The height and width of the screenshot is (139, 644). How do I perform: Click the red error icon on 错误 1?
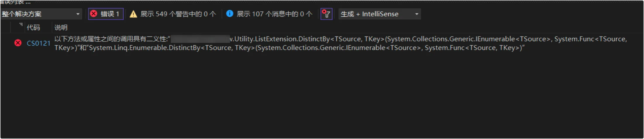coord(94,14)
